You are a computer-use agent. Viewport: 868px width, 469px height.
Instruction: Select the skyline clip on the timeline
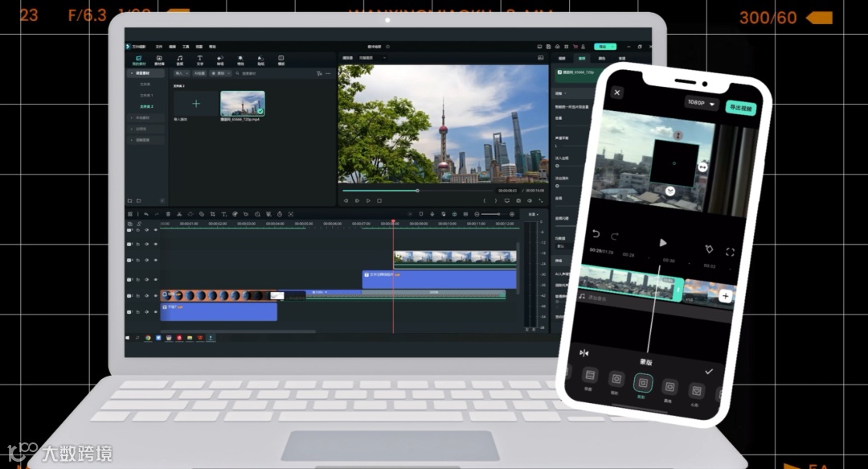pyautogui.click(x=455, y=260)
